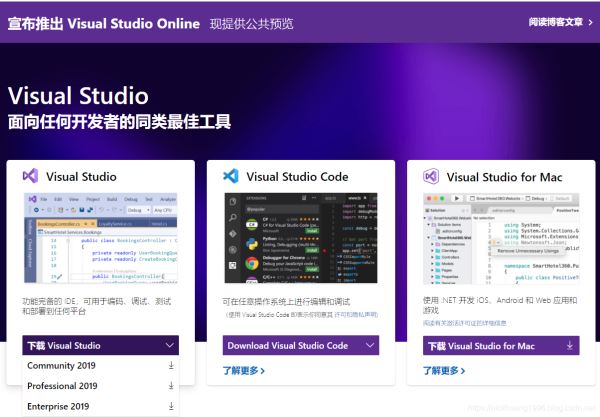Select Professional 2019 from the download list
This screenshot has height=417, width=600.
coord(101,386)
